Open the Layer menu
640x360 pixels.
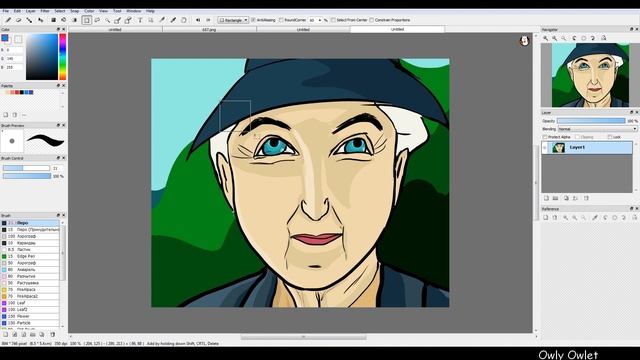31,11
